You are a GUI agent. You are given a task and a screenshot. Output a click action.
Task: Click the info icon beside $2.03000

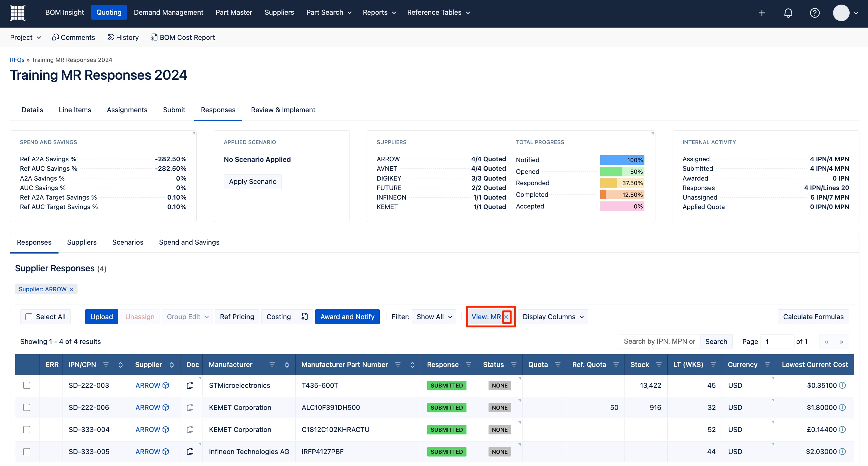(842, 452)
